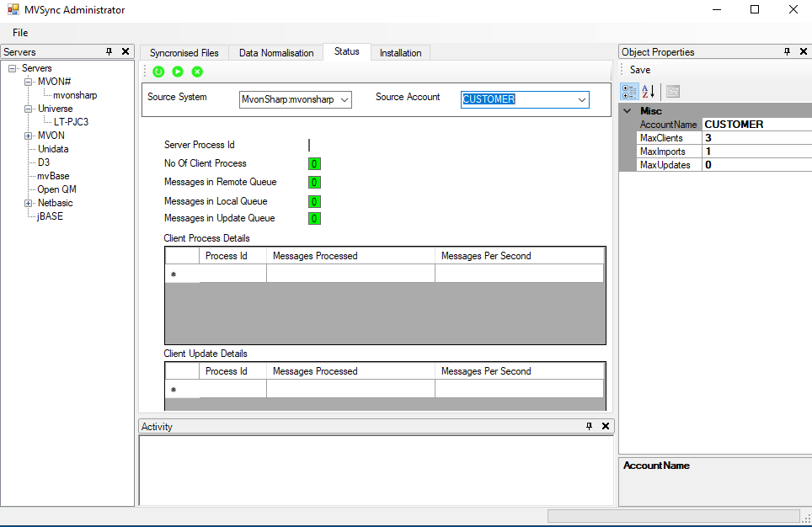Select mvonsharp server in tree
The image size is (812, 527).
coord(75,95)
